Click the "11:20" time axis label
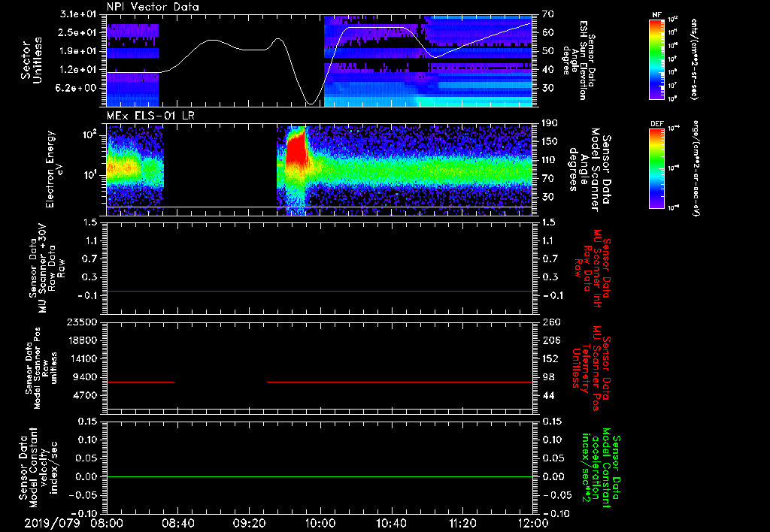Screen dimensions: 770x532 462,523
